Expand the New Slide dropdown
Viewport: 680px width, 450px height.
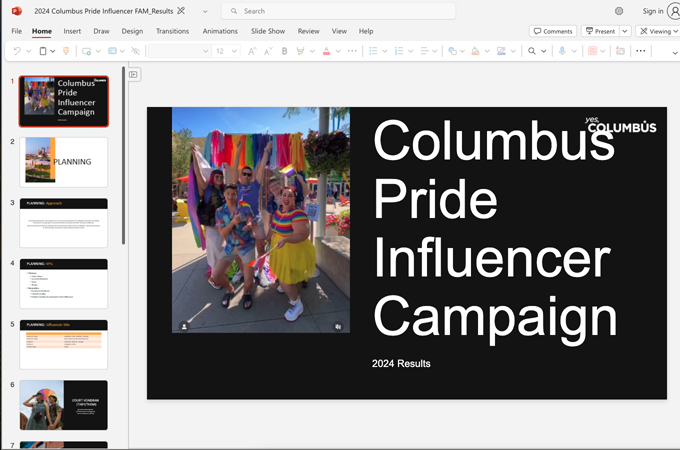pos(98,51)
